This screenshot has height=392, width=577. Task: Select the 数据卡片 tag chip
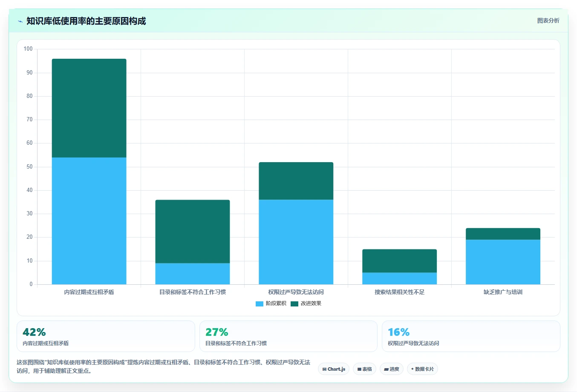[x=422, y=369]
